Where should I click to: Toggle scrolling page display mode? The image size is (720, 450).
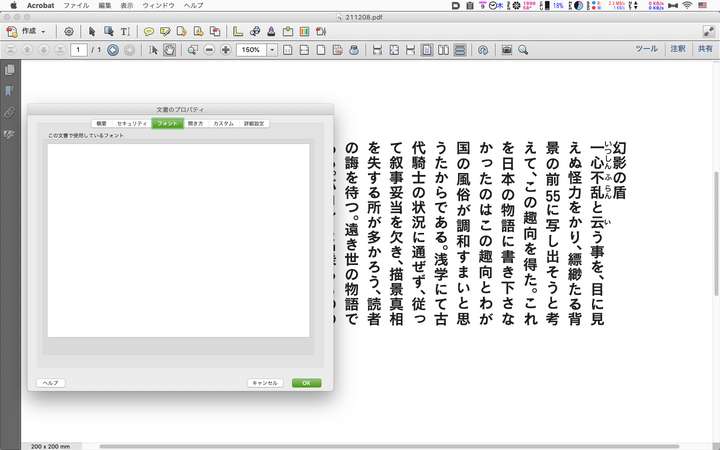(x=460, y=50)
